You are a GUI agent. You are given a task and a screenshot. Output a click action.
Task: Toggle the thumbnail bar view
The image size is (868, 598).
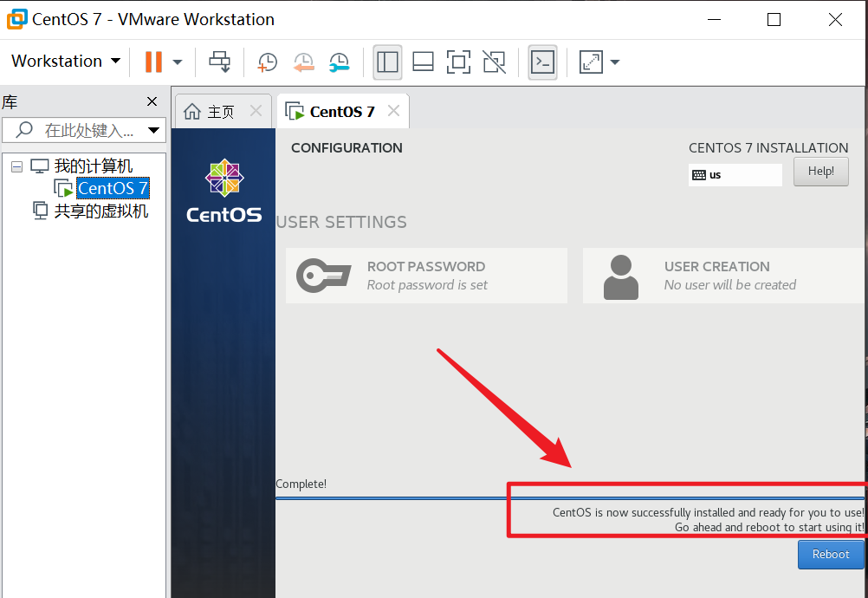pos(423,62)
